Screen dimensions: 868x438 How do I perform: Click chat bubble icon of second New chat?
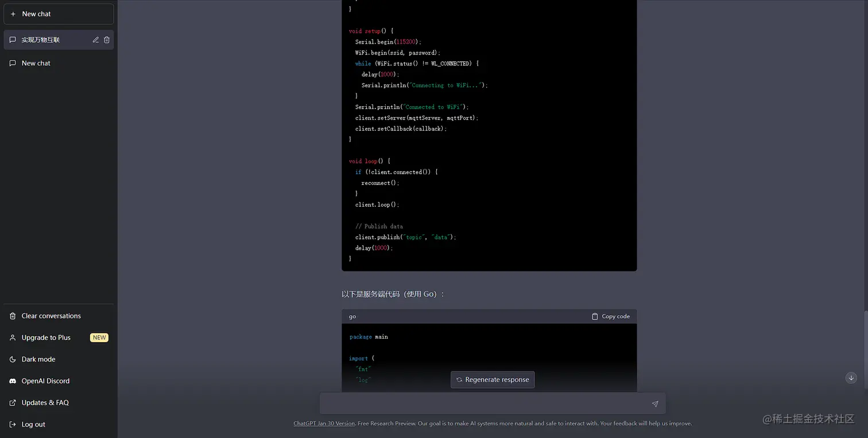(x=13, y=63)
